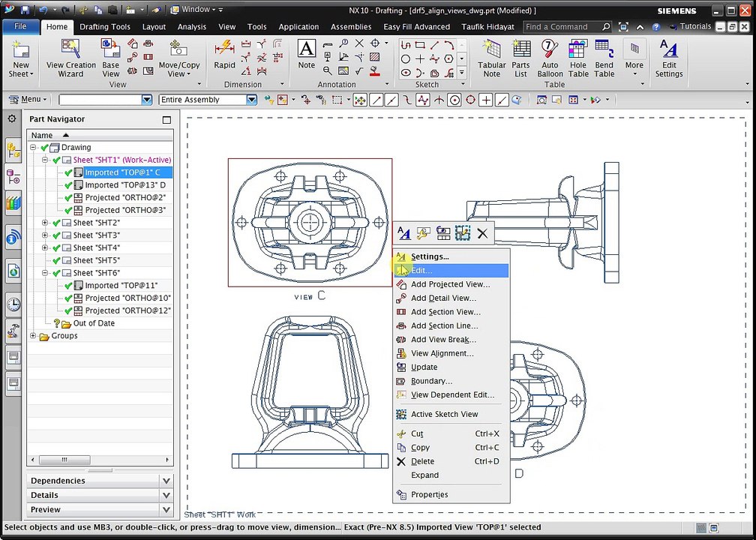
Task: Expand the Sheet "SHT3" node
Action: (x=45, y=235)
